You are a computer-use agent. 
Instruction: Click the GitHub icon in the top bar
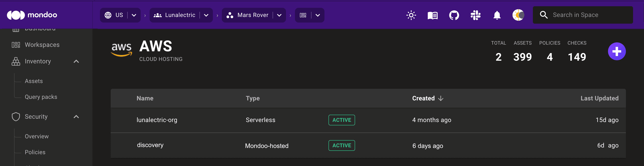tap(454, 15)
